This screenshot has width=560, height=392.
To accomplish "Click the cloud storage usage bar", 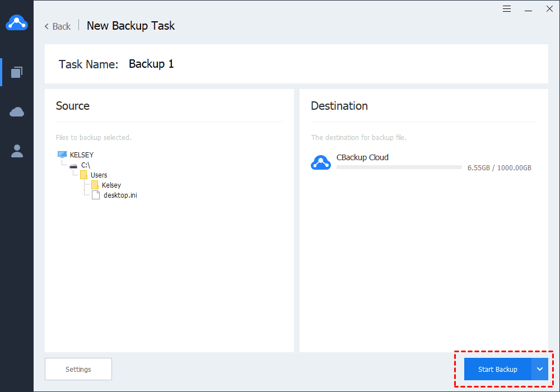I will point(399,167).
